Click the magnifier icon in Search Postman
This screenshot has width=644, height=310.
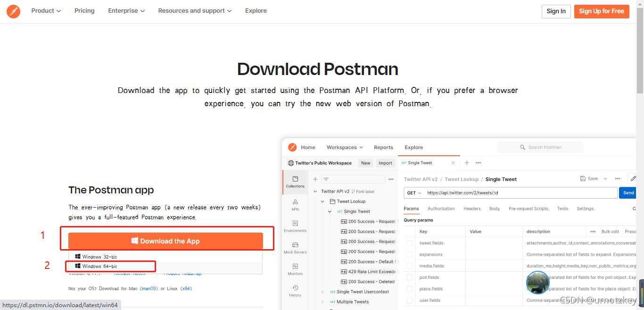pyautogui.click(x=522, y=147)
